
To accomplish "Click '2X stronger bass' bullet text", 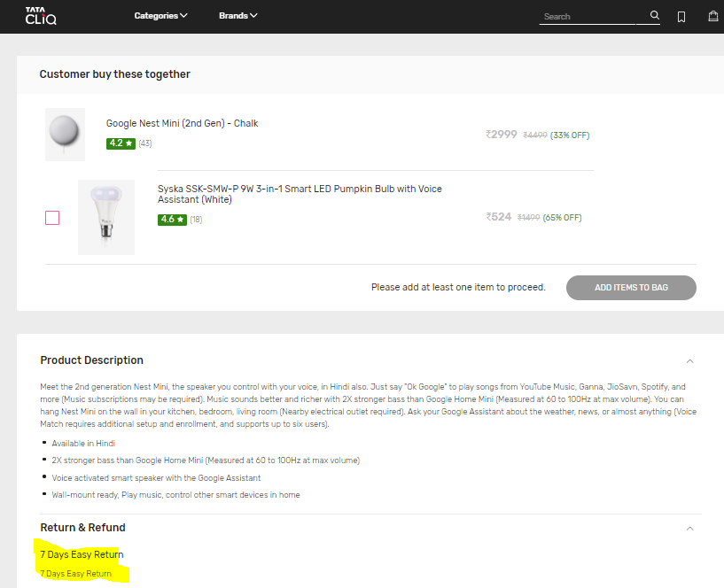I will 206,460.
